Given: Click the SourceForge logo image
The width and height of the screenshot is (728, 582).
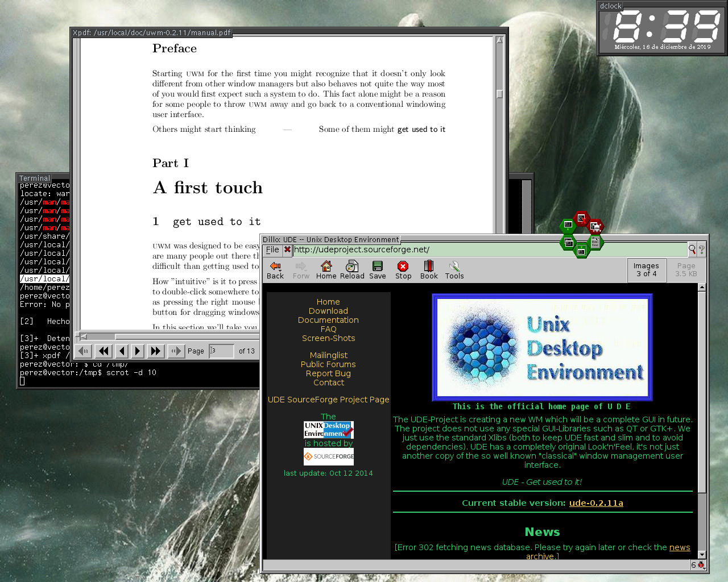Looking at the screenshot, I should coord(329,456).
